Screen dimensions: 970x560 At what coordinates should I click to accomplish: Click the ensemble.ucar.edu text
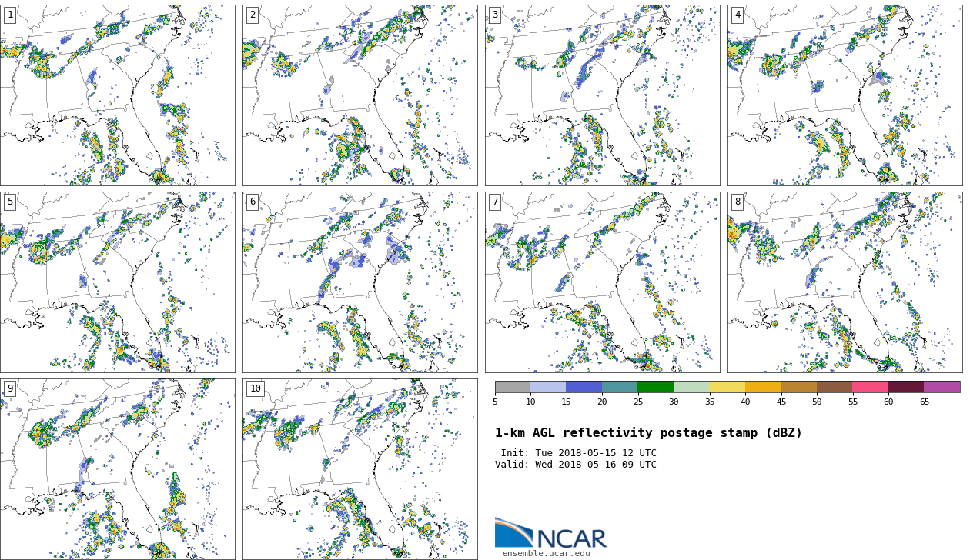(x=547, y=553)
